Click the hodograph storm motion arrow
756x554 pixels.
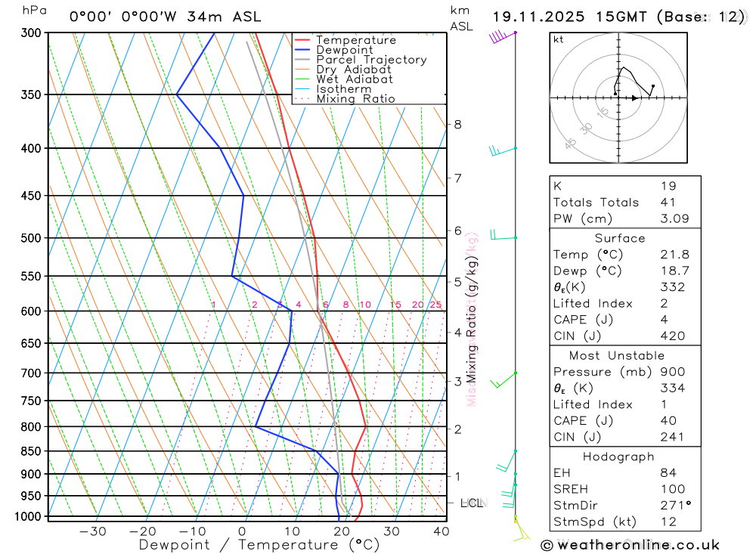634,98
